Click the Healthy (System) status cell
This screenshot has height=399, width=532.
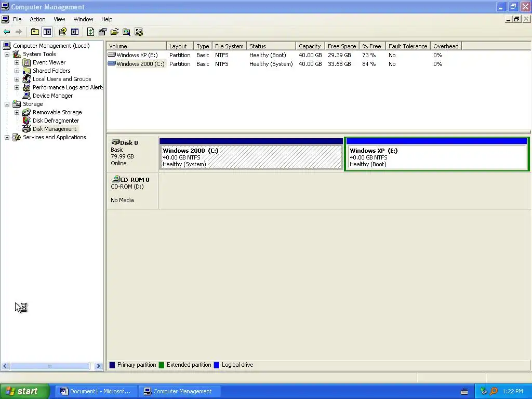point(271,64)
